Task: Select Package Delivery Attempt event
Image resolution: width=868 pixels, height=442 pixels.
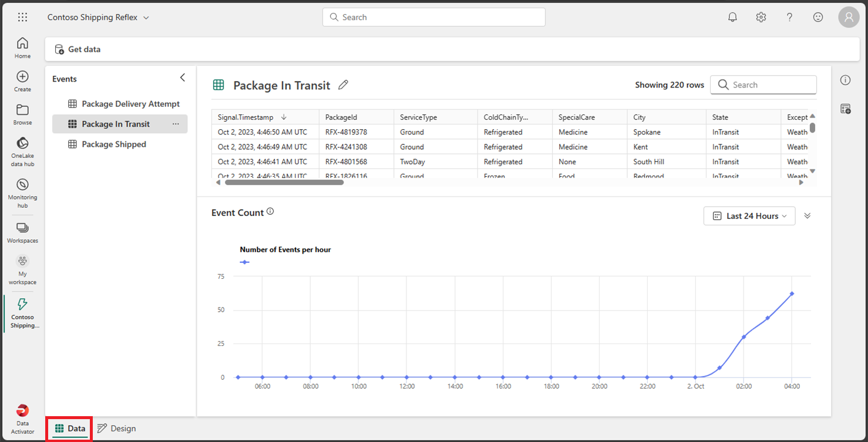Action: (120, 104)
